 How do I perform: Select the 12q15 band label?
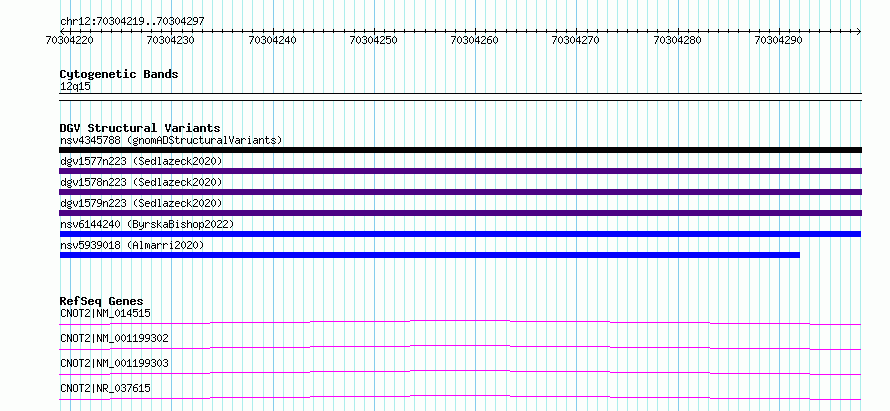click(75, 87)
